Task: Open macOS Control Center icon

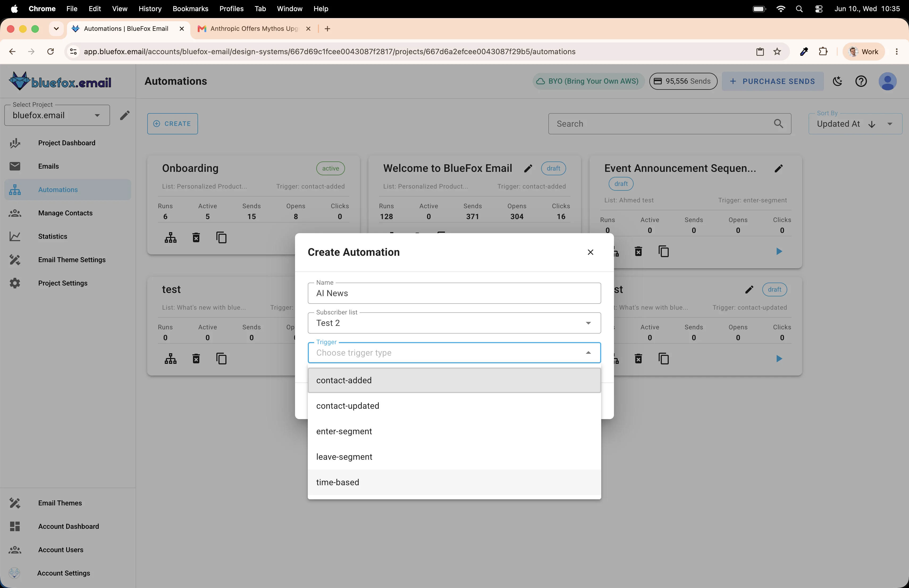Action: [818, 8]
